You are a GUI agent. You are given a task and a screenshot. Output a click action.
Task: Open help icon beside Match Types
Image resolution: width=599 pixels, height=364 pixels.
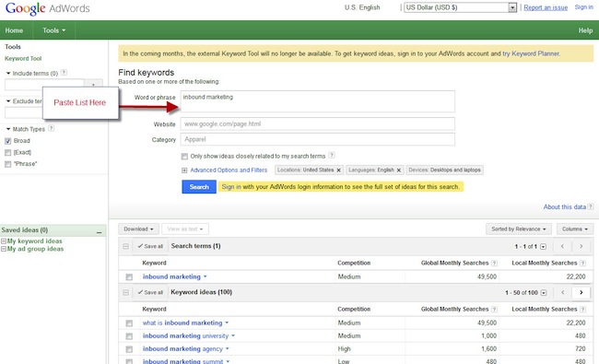pyautogui.click(x=52, y=128)
